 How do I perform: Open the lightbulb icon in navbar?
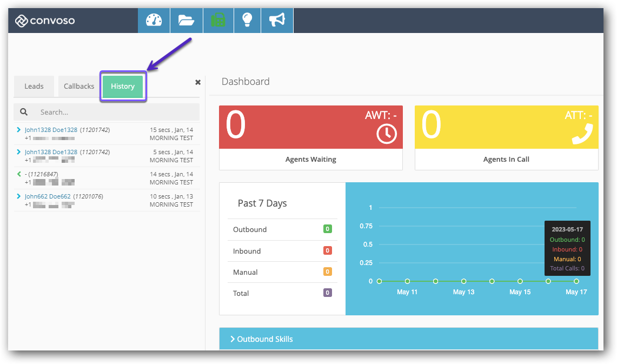(247, 21)
